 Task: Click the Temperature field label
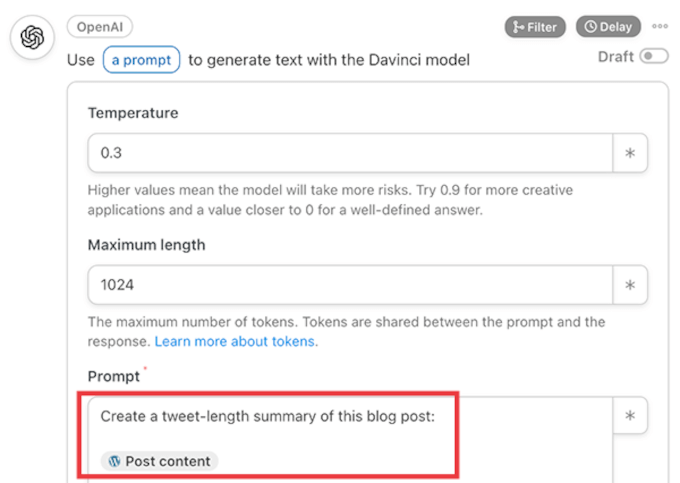pos(133,113)
